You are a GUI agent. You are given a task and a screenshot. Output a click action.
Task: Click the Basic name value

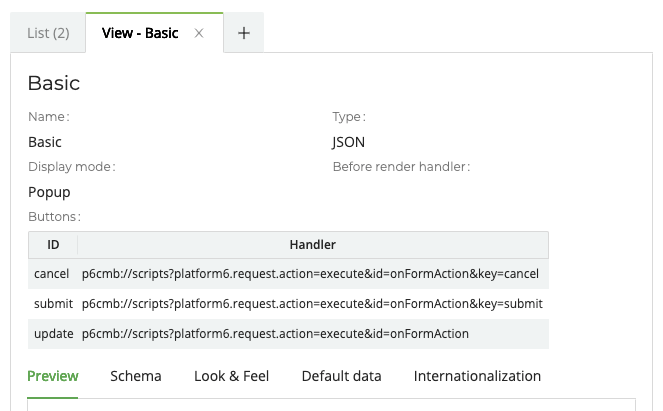pyautogui.click(x=45, y=142)
